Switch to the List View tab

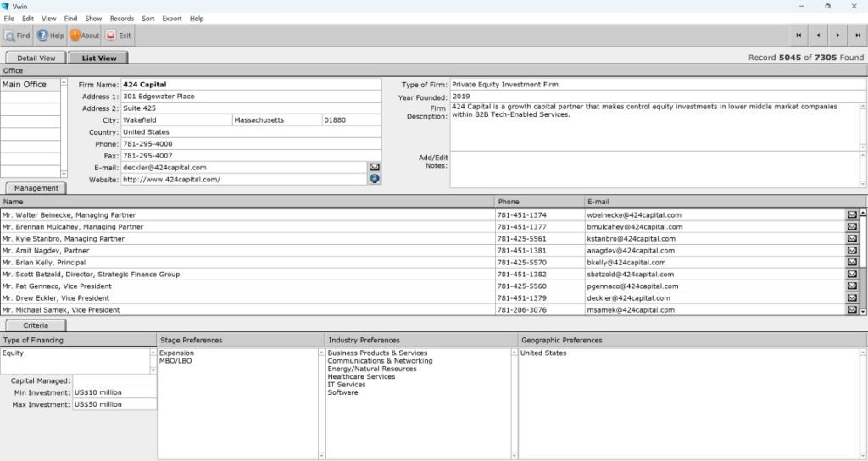[99, 58]
